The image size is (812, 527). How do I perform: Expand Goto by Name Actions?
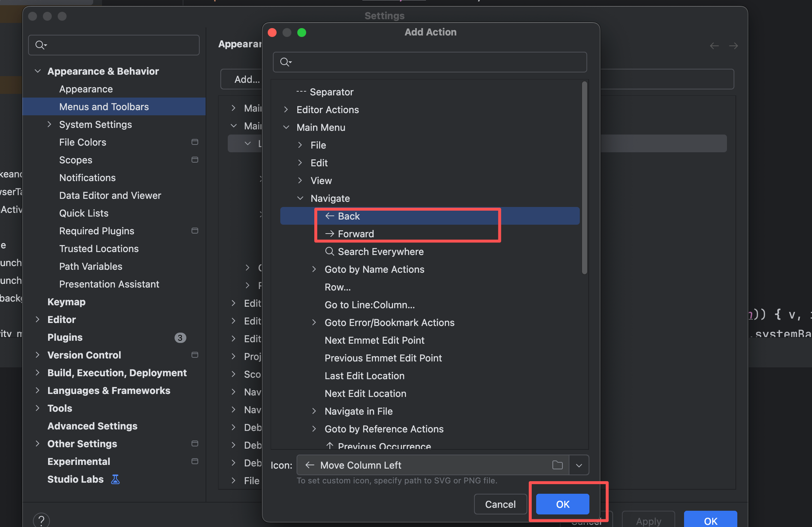(x=314, y=269)
